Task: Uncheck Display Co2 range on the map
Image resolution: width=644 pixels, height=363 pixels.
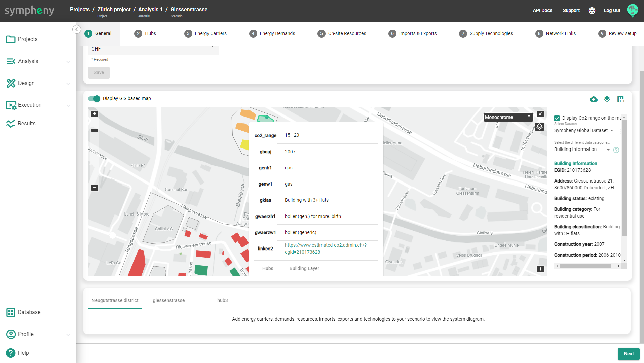Action: 557,118
